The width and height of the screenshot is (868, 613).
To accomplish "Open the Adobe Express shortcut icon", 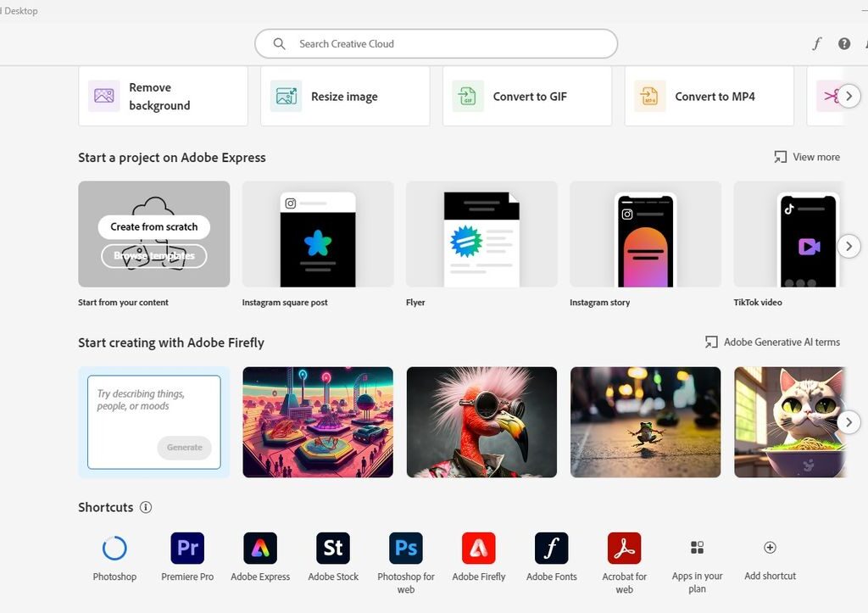I will coord(260,549).
